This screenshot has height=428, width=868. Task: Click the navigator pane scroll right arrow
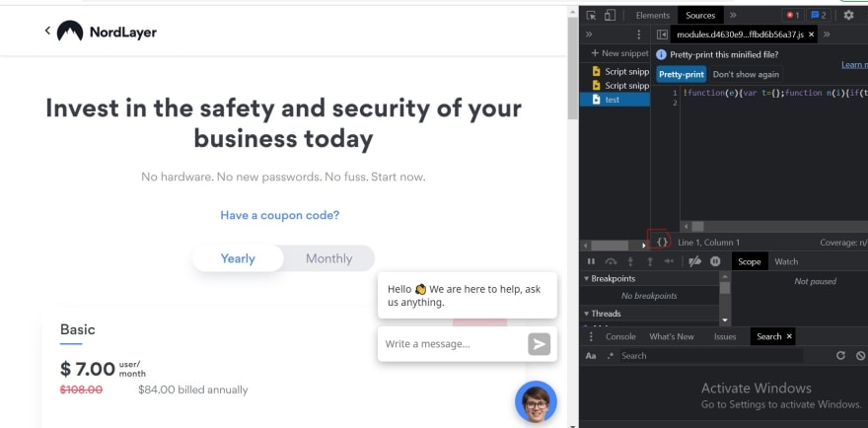[x=644, y=246]
